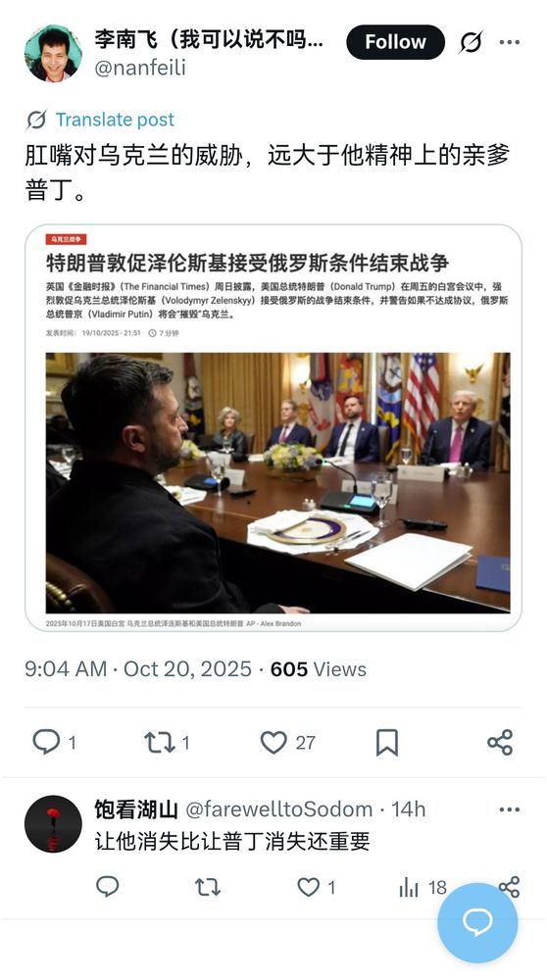Viewport: 547px width, 980px height.
Task: Like the main post with 27 likes
Action: [x=273, y=742]
